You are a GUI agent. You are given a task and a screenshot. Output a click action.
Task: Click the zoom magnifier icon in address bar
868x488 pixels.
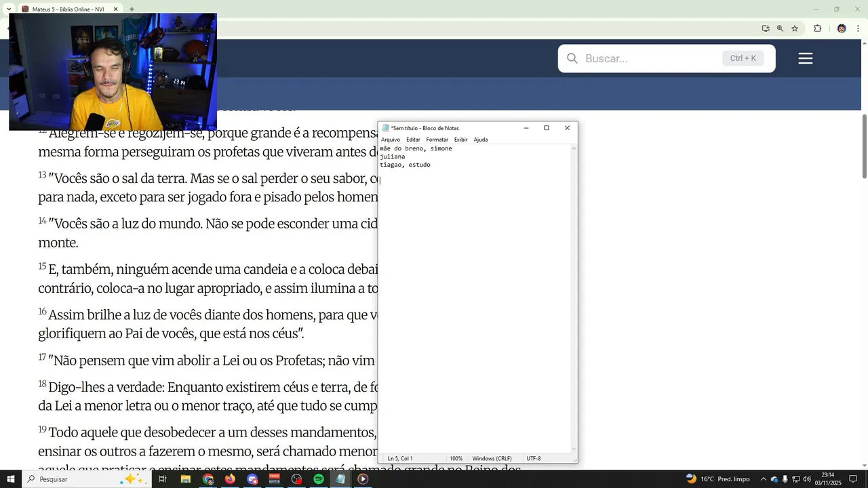[x=780, y=28]
